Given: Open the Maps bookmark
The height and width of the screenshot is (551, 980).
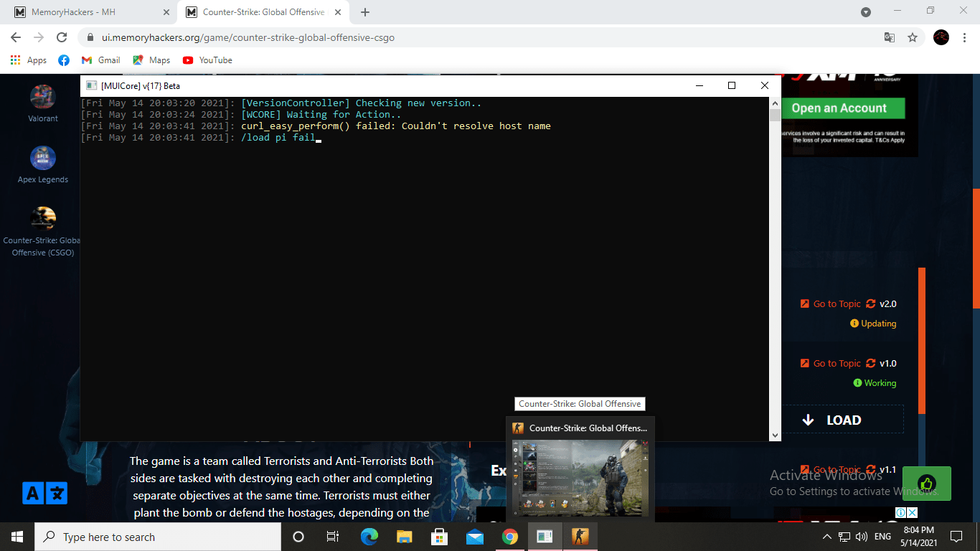Looking at the screenshot, I should pyautogui.click(x=151, y=60).
